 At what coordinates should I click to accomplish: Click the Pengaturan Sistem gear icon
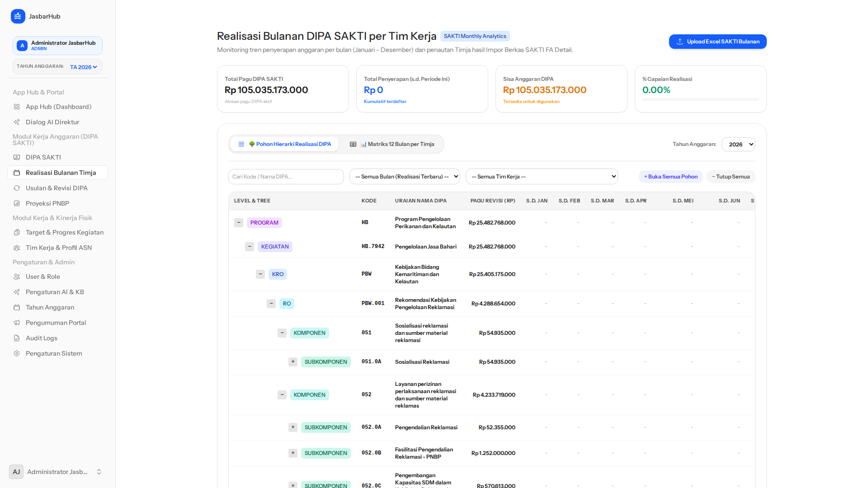tap(17, 353)
